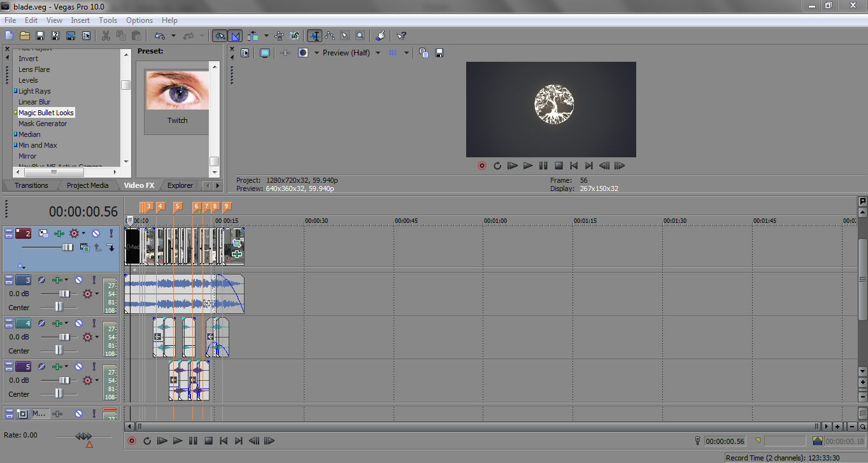Stop playback on the timeline transport bar
868x463 pixels.
(208, 441)
